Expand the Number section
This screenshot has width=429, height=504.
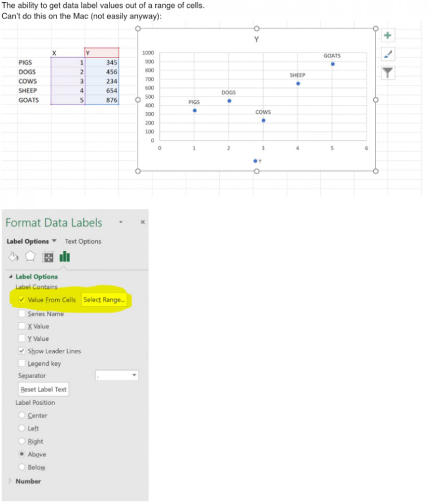pos(10,481)
